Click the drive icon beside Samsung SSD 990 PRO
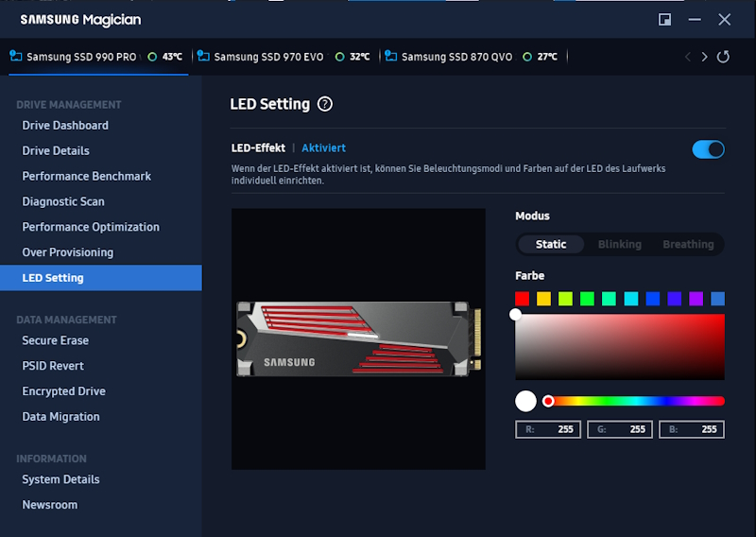 click(16, 56)
